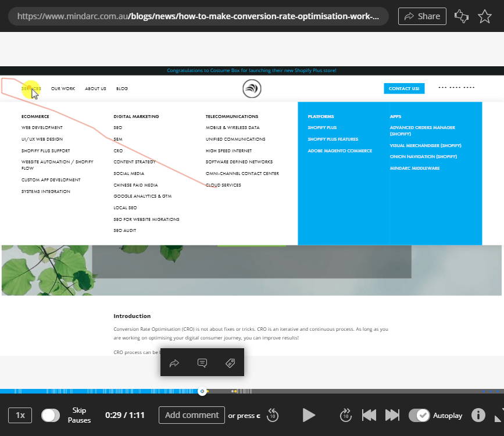Open Advanced Orders Manager (Shopify) link

pyautogui.click(x=423, y=131)
